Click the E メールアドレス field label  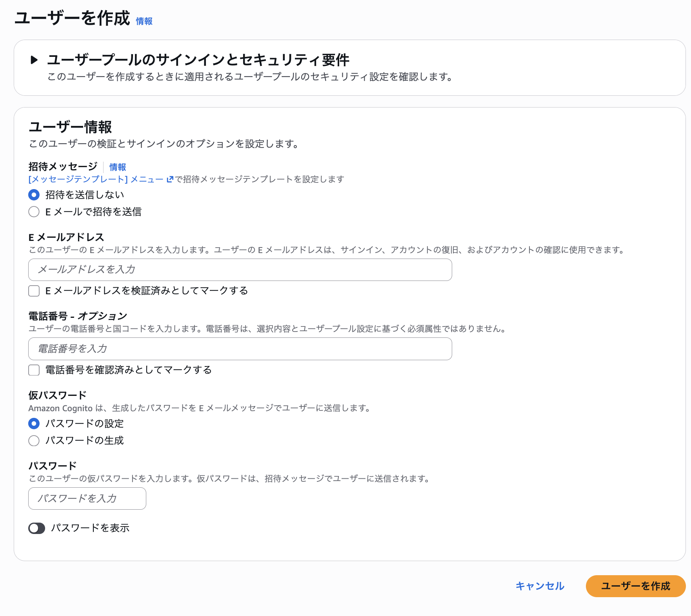[x=66, y=237]
